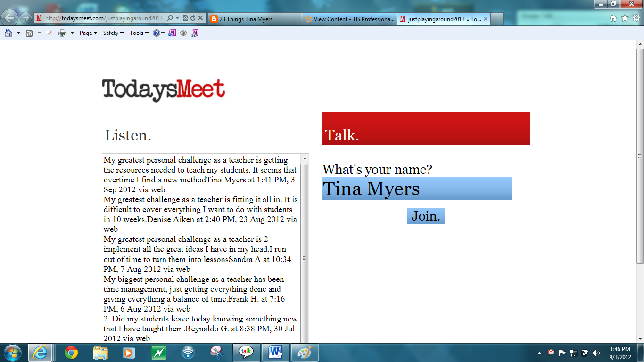
Task: Switch to the 'View Content - TIS Professiona...' tab
Action: tap(349, 19)
